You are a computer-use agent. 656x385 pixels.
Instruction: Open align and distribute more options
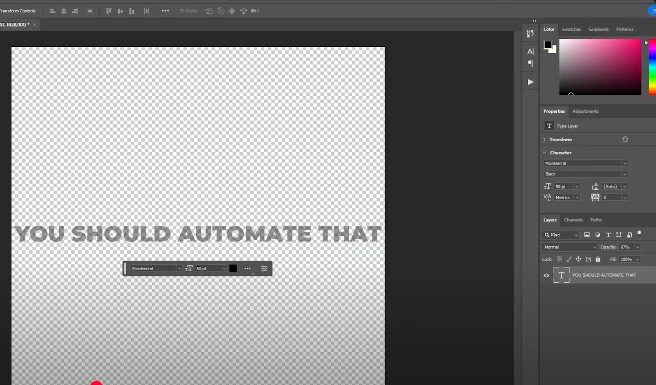click(165, 11)
